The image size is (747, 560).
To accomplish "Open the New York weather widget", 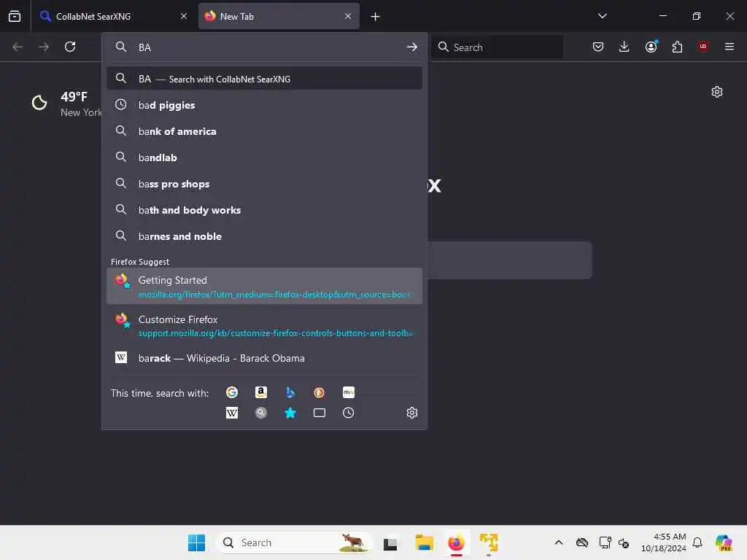I will pyautogui.click(x=66, y=104).
